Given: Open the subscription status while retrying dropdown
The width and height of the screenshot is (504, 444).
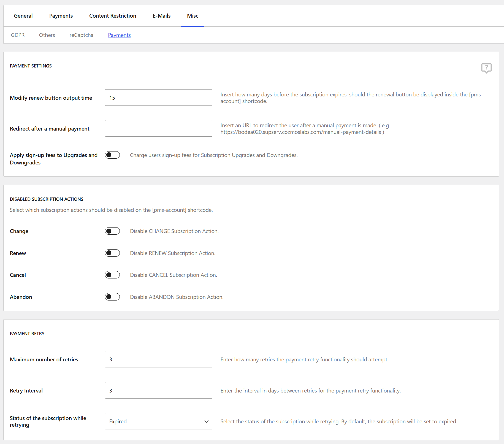Looking at the screenshot, I should coord(159,421).
